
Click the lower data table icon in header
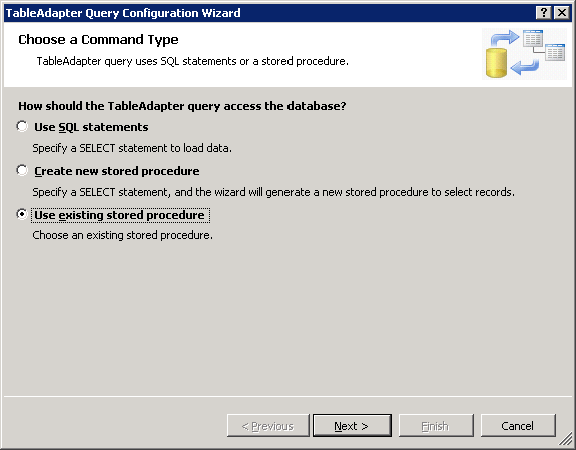click(555, 52)
